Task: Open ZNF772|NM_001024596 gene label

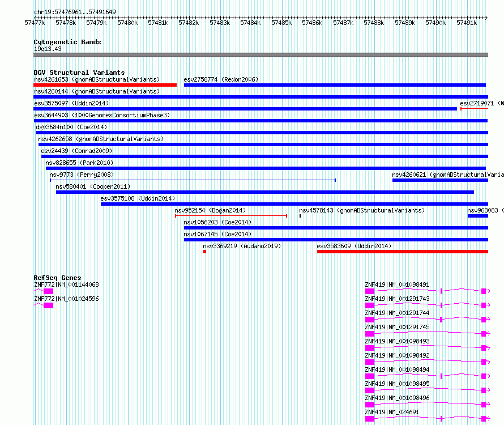Action: (66, 299)
